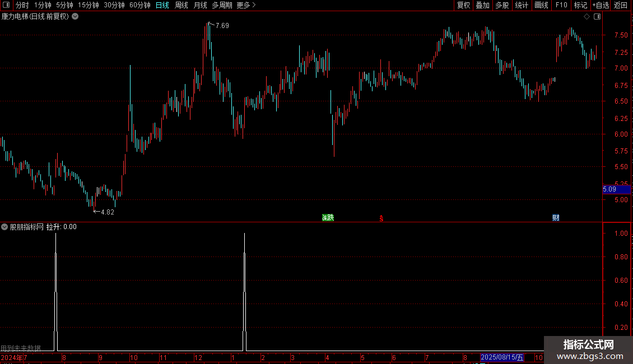This screenshot has width=633, height=364.
Task: Expand the 更多 periods menu
Action: (x=246, y=5)
